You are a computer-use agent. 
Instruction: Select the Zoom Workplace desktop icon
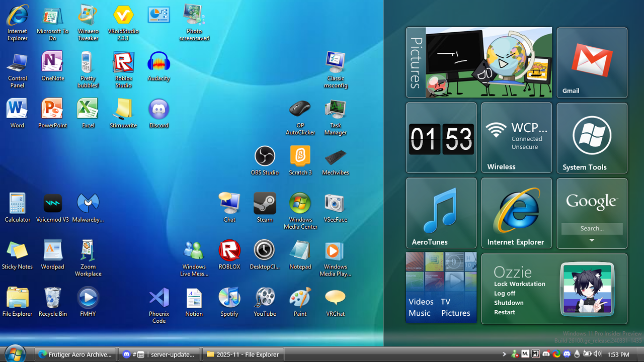(x=88, y=258)
